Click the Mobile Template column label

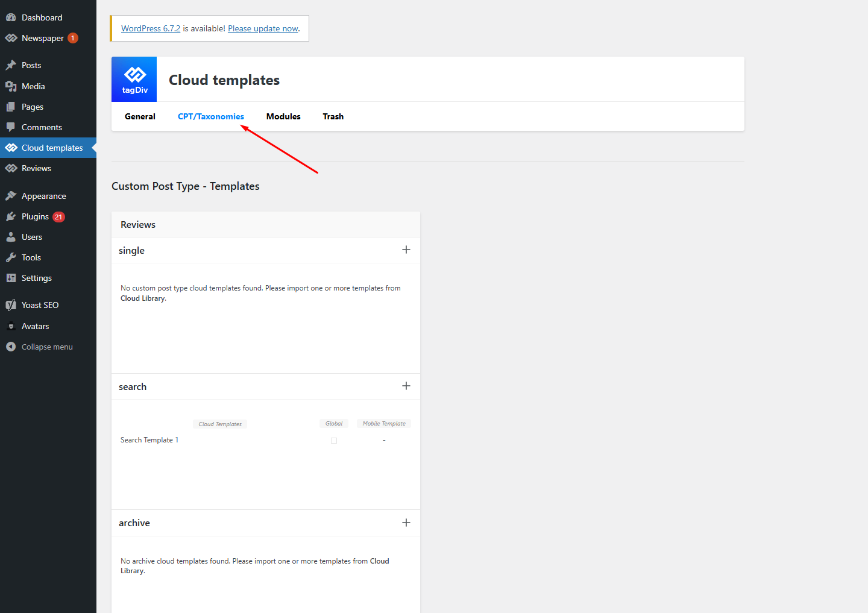tap(384, 424)
